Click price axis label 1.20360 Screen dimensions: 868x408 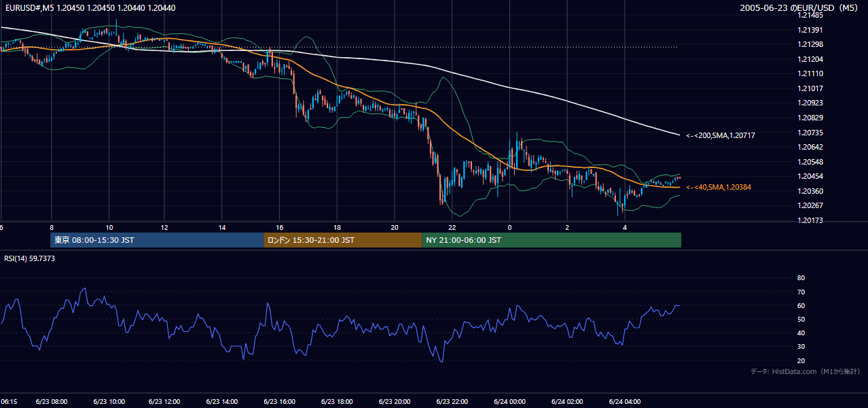(810, 191)
